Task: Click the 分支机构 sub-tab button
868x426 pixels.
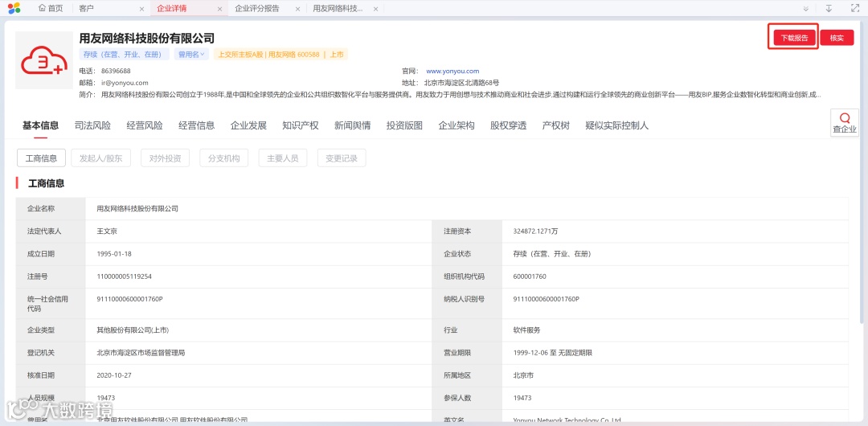Action: (223, 158)
